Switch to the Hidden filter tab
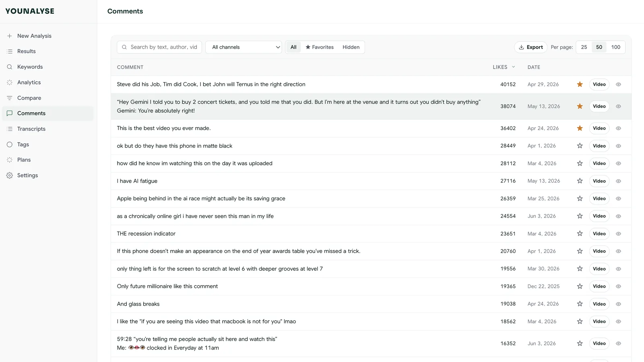644x362 pixels. coord(351,47)
